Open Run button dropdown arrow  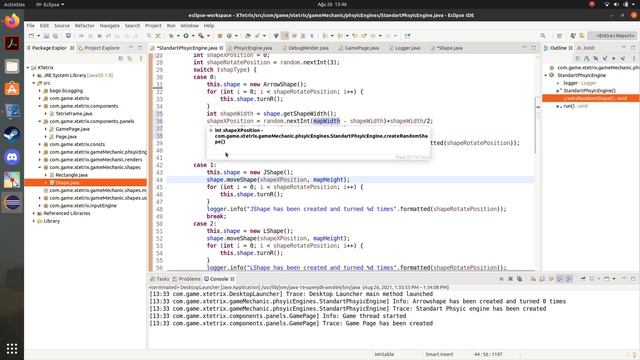coord(192,36)
